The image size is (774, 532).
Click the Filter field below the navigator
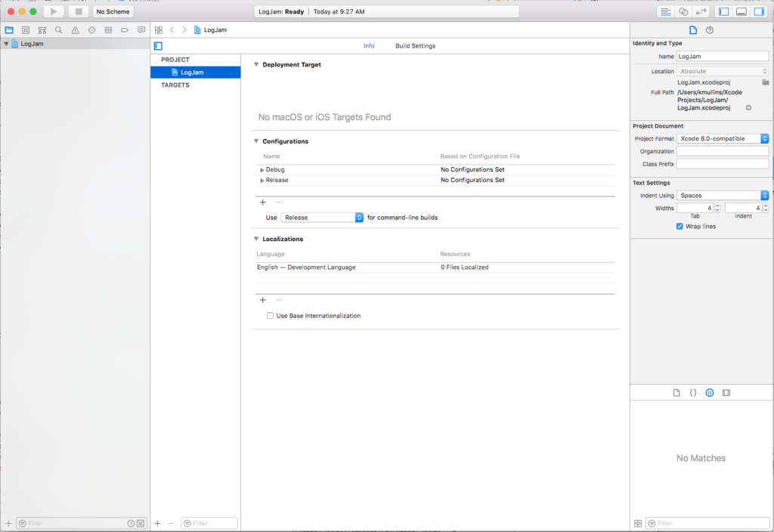coord(76,522)
